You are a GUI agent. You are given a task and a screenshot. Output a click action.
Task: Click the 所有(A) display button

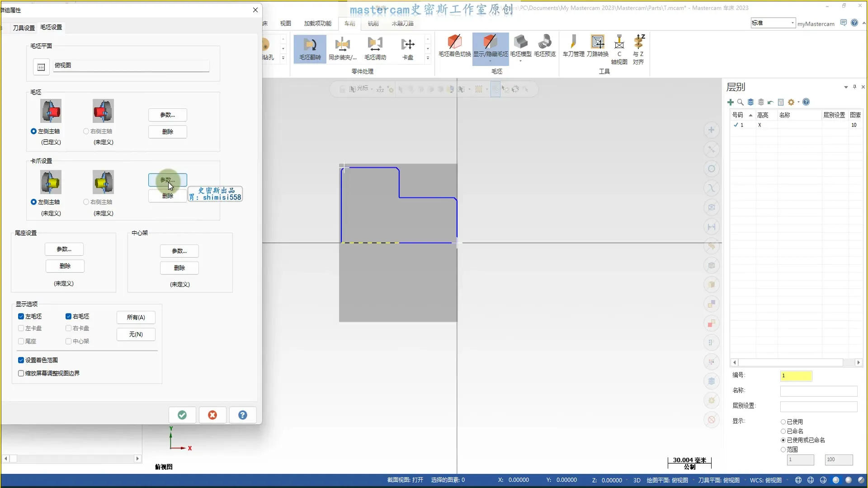[x=136, y=317]
